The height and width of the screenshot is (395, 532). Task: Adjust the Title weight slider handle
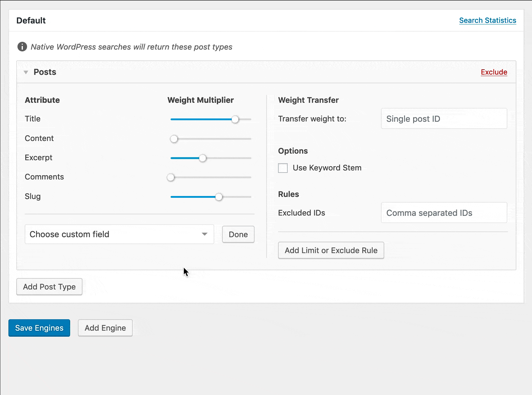(x=235, y=119)
